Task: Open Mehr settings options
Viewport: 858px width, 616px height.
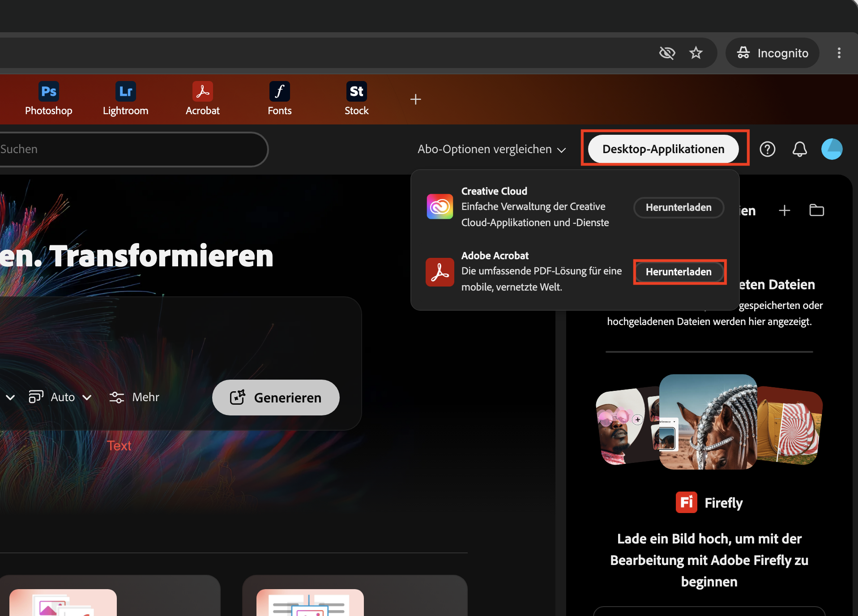Action: point(134,397)
